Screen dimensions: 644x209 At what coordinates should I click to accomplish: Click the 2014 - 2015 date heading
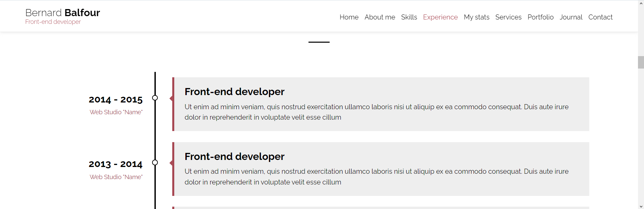116,100
